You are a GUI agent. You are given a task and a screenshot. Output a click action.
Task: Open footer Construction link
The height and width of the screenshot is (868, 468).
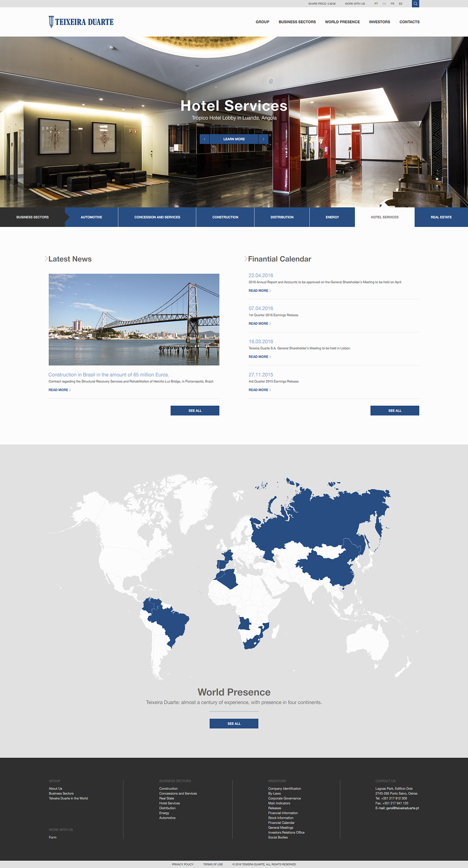(168, 788)
